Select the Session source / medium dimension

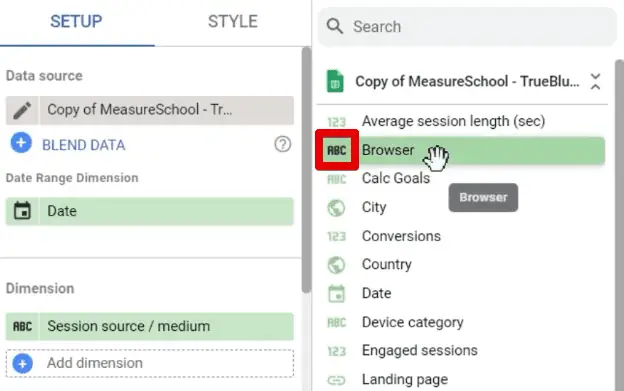click(x=150, y=327)
